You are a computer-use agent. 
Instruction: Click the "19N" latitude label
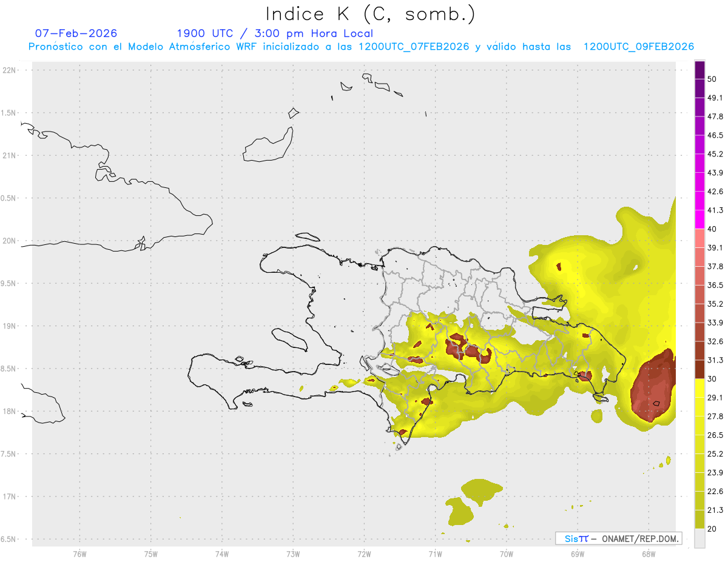(x=10, y=326)
